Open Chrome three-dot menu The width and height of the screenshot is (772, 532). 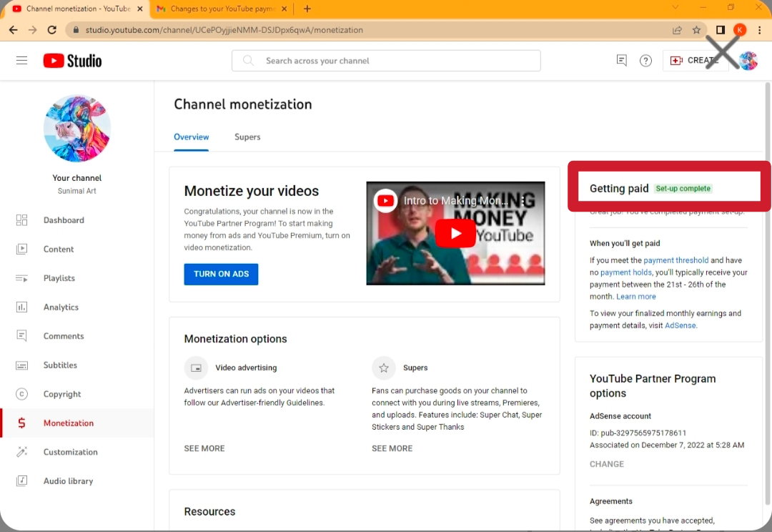pos(760,30)
